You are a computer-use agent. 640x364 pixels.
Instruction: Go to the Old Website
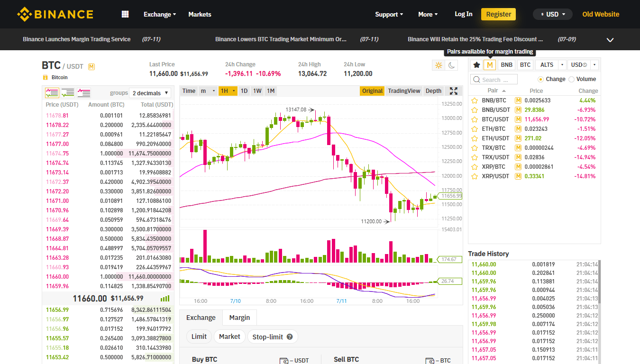[x=601, y=14]
